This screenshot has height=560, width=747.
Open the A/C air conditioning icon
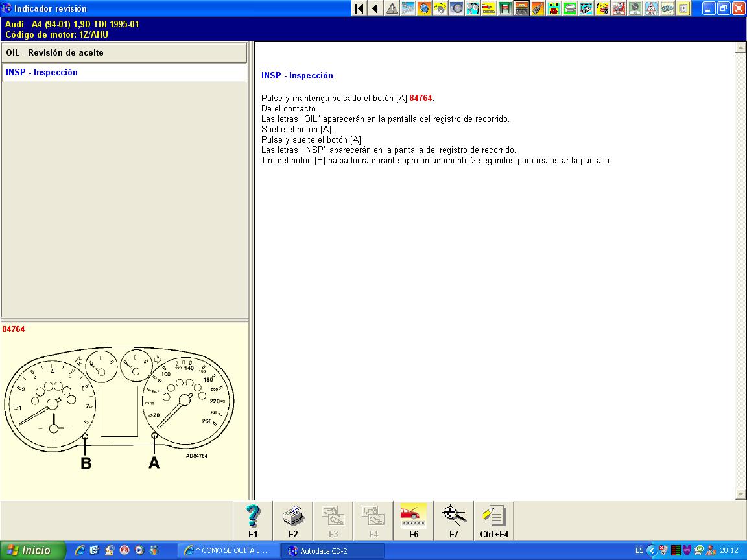tap(635, 8)
